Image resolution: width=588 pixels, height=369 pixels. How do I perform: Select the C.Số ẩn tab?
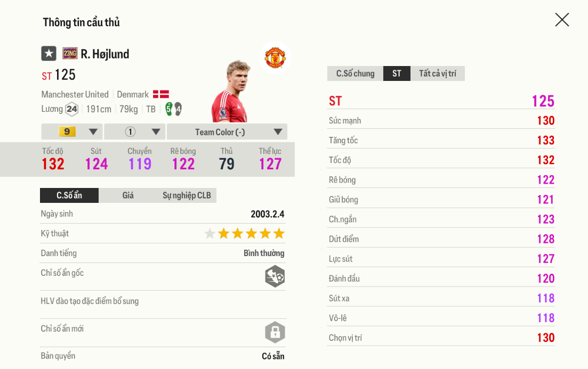click(69, 195)
